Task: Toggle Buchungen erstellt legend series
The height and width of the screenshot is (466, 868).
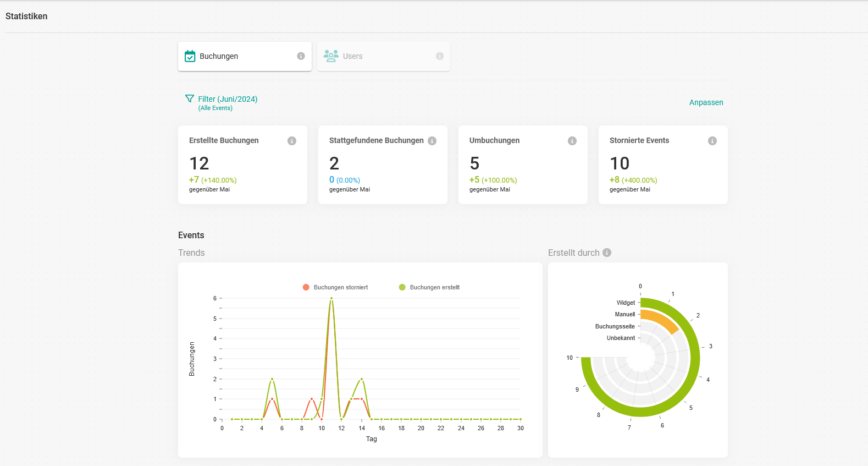Action: tap(429, 287)
